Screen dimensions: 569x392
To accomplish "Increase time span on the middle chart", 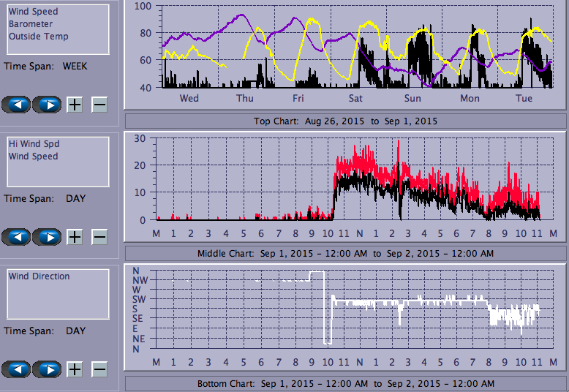I will (75, 237).
